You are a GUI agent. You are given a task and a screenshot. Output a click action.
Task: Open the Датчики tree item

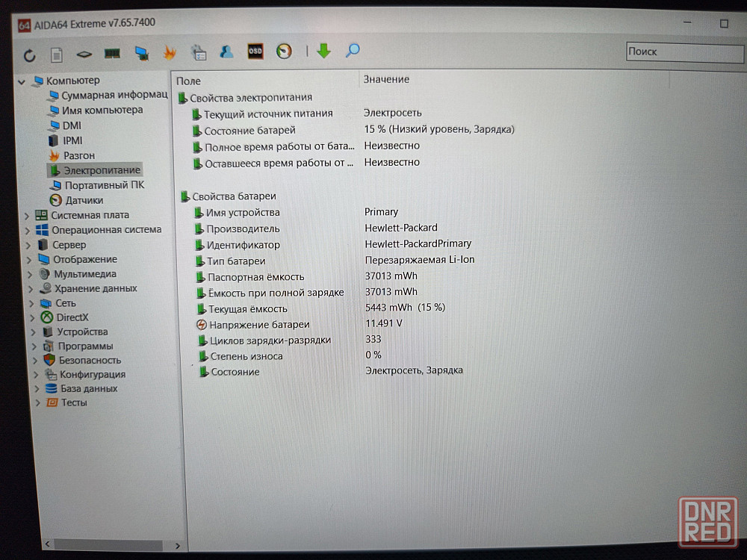click(77, 200)
